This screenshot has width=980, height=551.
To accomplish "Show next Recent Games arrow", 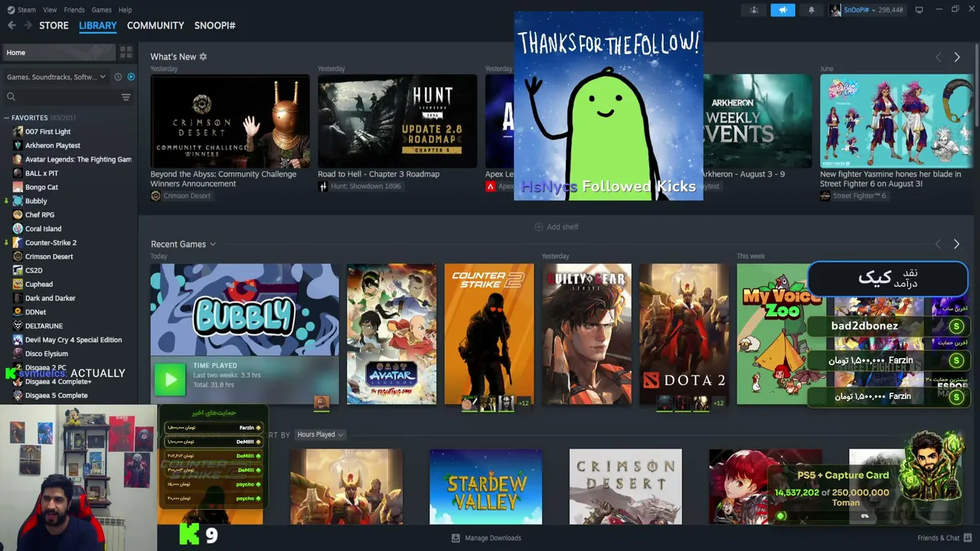I will (x=956, y=244).
